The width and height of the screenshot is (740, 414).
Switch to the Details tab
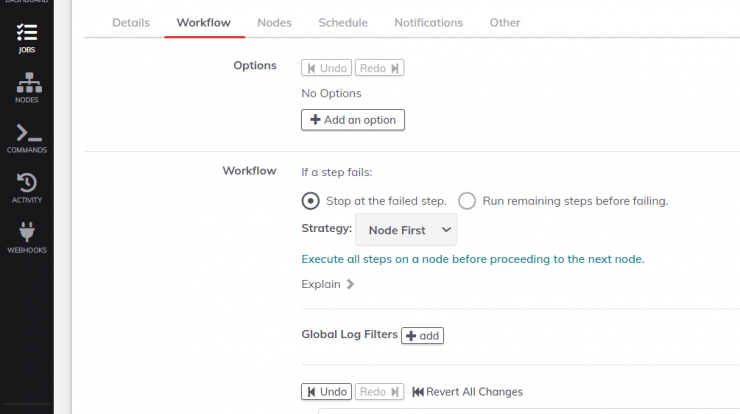[131, 23]
